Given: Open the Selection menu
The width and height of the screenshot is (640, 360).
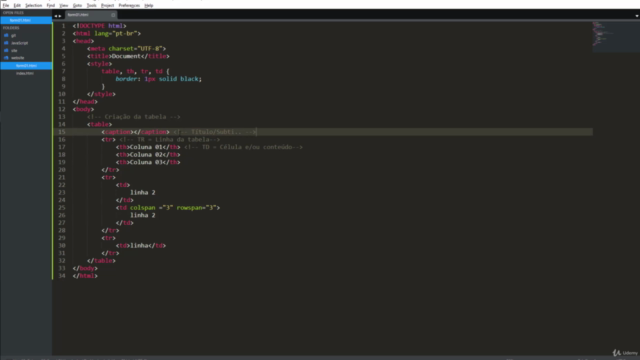Looking at the screenshot, I should point(33,5).
